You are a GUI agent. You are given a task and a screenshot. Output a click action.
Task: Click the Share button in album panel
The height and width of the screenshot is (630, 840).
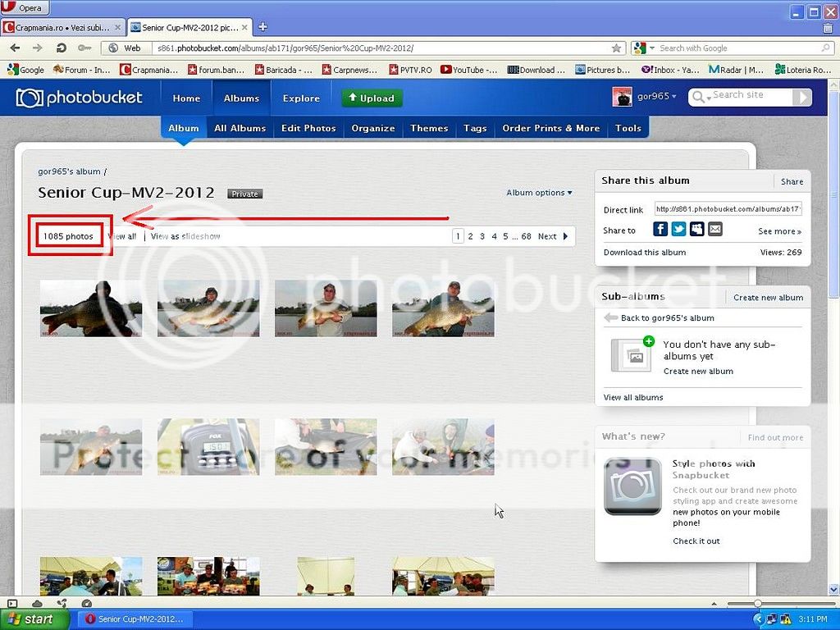coord(792,181)
